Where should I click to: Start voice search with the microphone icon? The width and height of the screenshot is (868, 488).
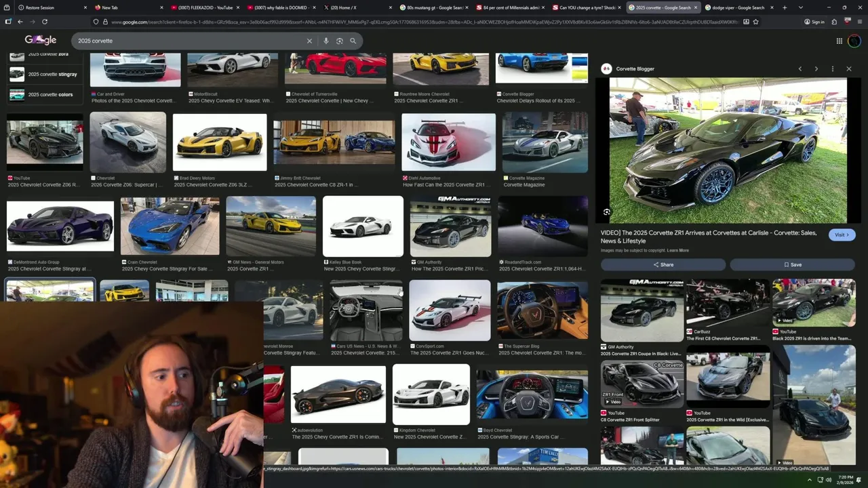326,41
